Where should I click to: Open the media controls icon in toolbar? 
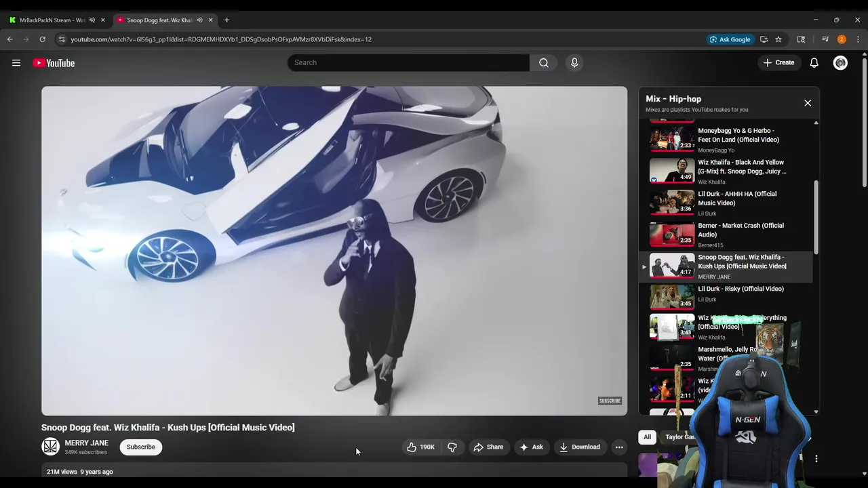point(825,39)
